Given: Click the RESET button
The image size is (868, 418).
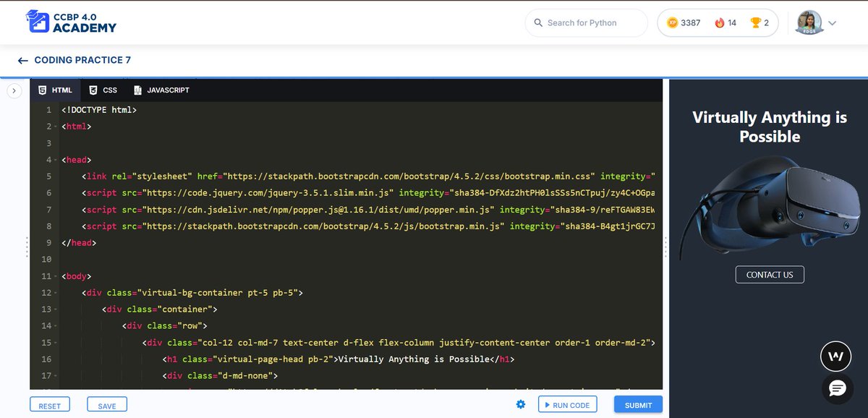Looking at the screenshot, I should click(50, 405).
